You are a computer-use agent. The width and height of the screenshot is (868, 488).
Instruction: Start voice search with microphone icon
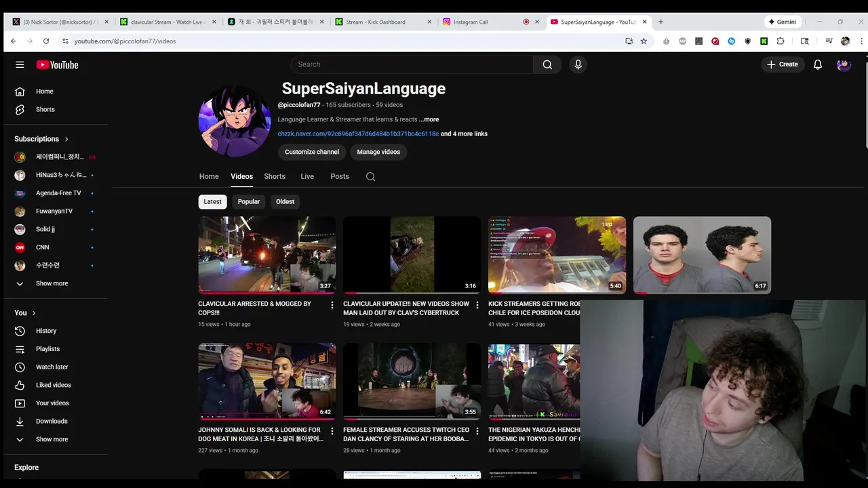(x=578, y=64)
